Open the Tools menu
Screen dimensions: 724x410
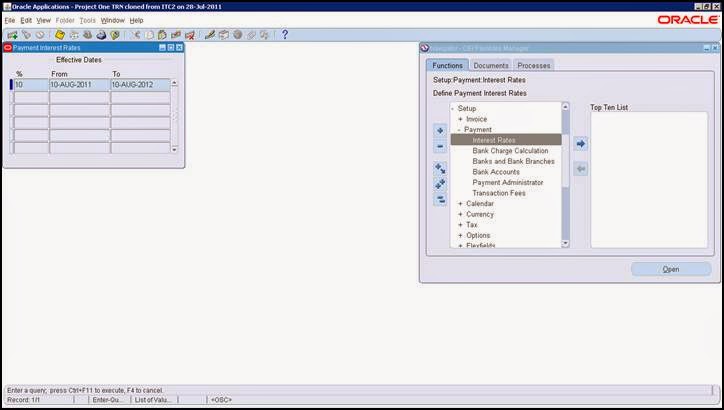(x=87, y=20)
